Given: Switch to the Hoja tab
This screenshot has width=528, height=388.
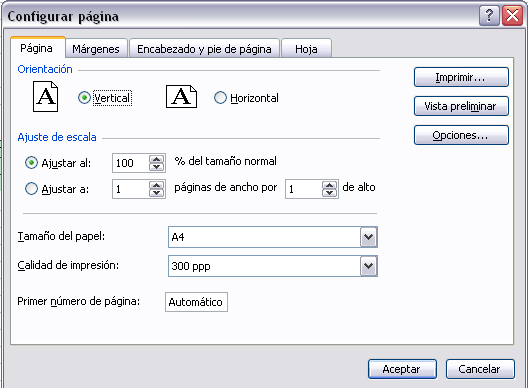Looking at the screenshot, I should 306,49.
